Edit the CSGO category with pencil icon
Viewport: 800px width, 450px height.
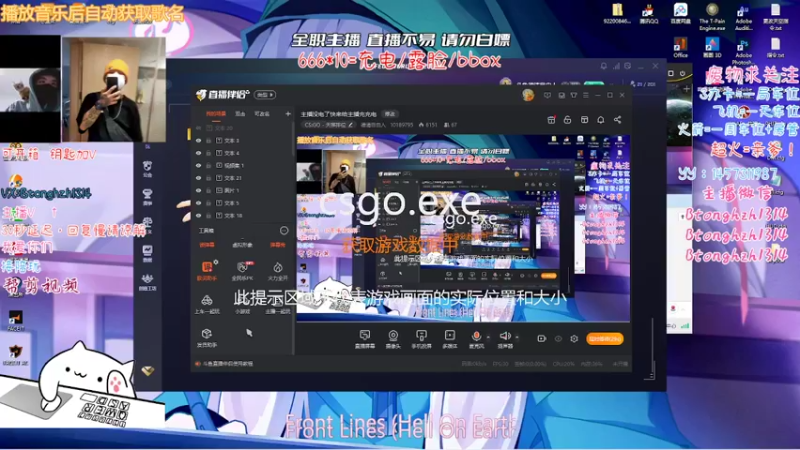351,124
